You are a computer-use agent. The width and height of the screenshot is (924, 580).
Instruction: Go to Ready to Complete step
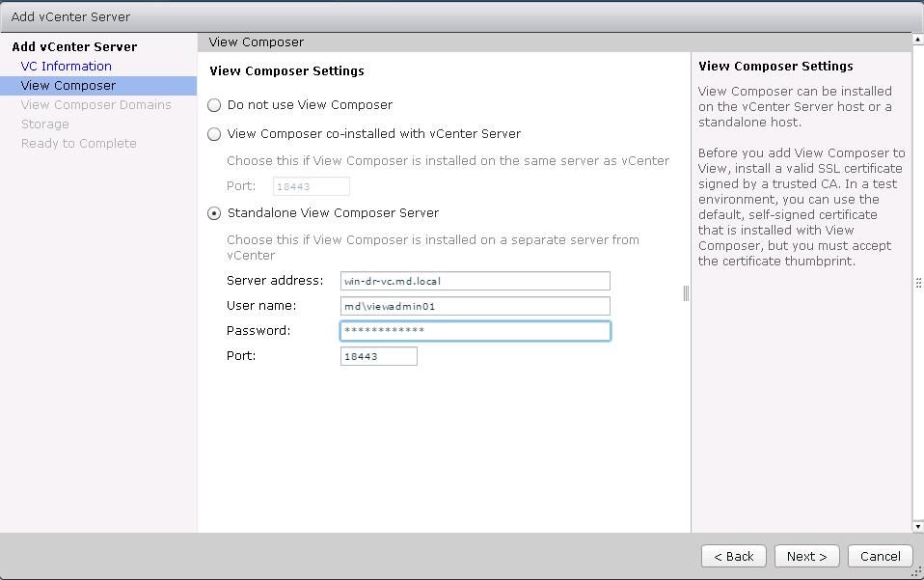79,143
